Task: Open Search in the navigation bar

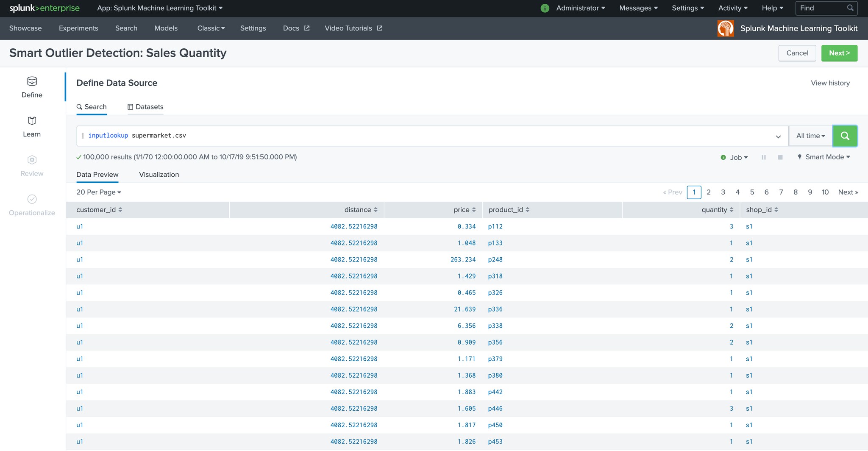Action: pos(126,28)
